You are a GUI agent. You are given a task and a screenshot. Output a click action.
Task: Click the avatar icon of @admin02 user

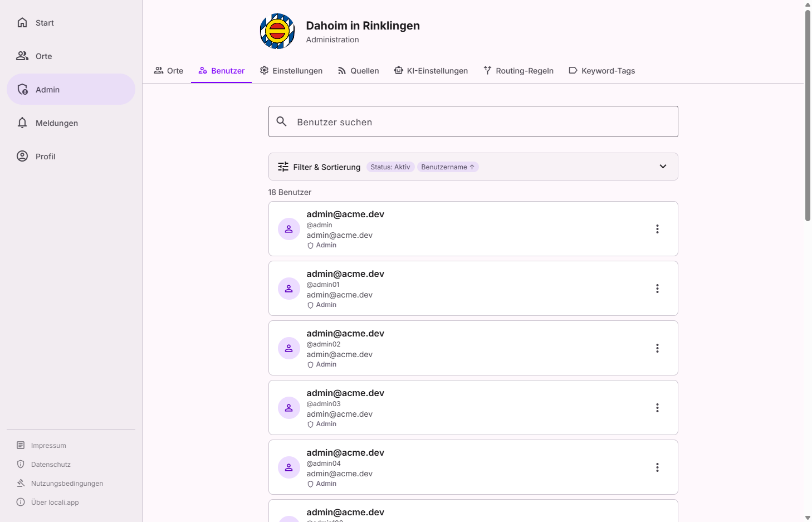pyautogui.click(x=289, y=348)
